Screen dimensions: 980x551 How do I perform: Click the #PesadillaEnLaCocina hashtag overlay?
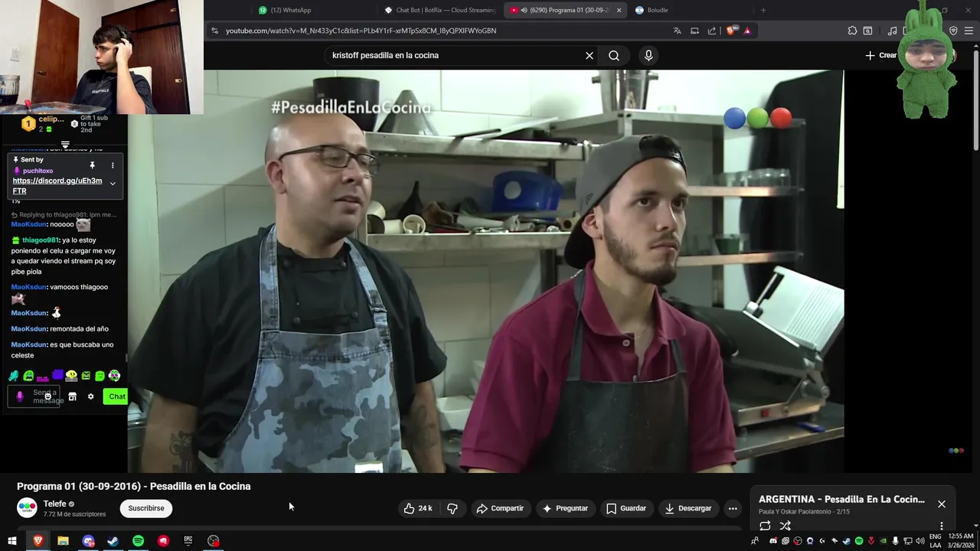351,107
